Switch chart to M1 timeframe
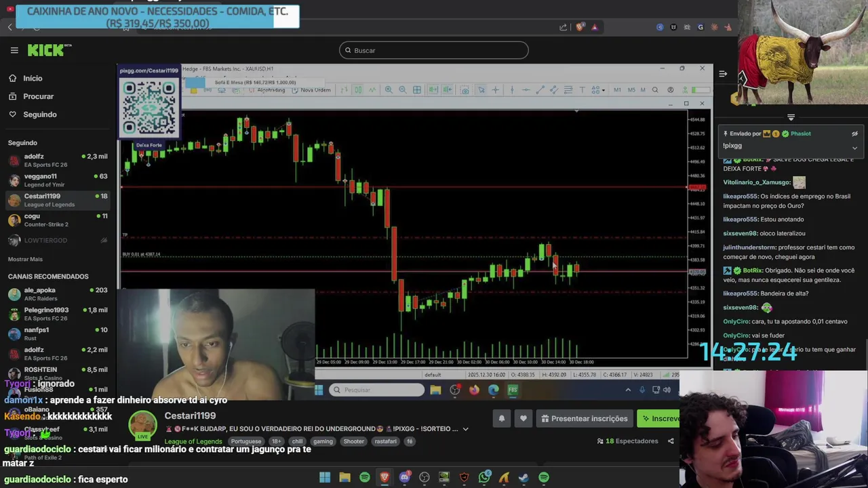 pos(618,89)
